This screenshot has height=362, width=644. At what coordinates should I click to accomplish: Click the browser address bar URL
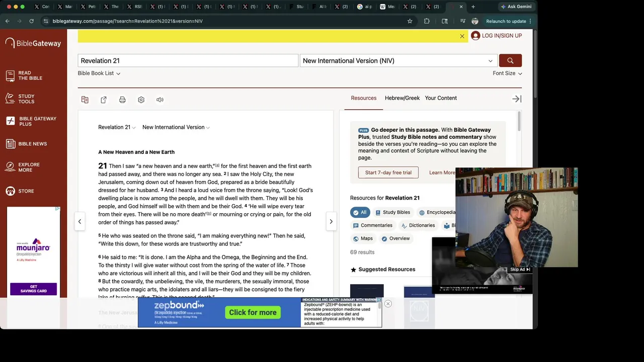point(127,21)
